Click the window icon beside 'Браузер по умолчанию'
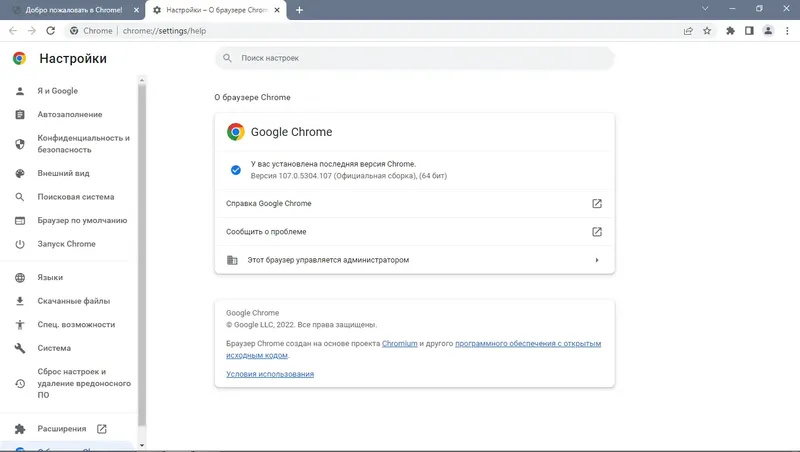This screenshot has height=452, width=800. pyautogui.click(x=20, y=220)
